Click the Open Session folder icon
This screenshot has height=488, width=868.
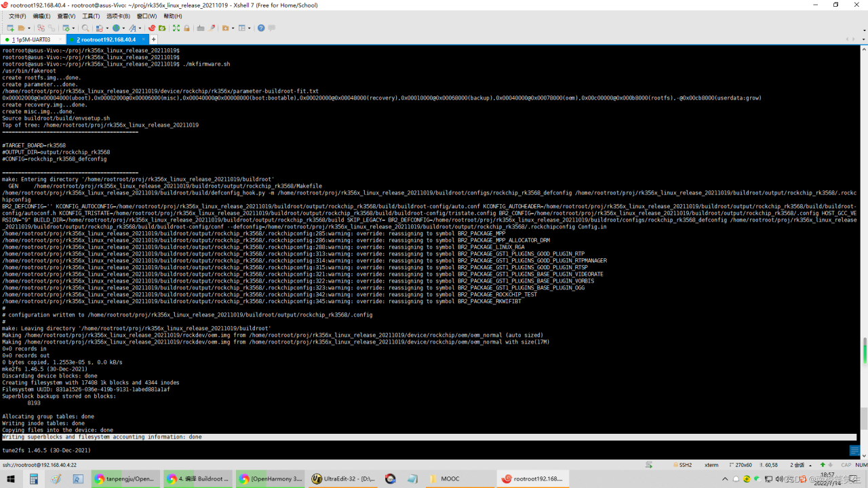point(21,28)
